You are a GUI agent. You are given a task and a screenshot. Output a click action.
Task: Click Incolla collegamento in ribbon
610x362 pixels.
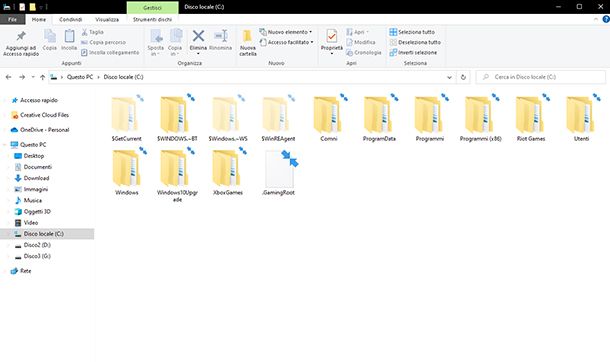pyautogui.click(x=110, y=52)
